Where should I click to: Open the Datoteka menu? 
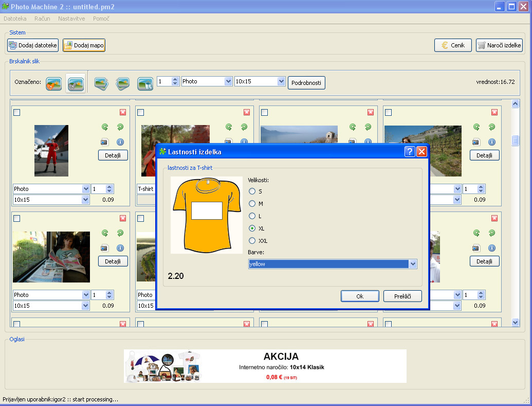point(15,19)
